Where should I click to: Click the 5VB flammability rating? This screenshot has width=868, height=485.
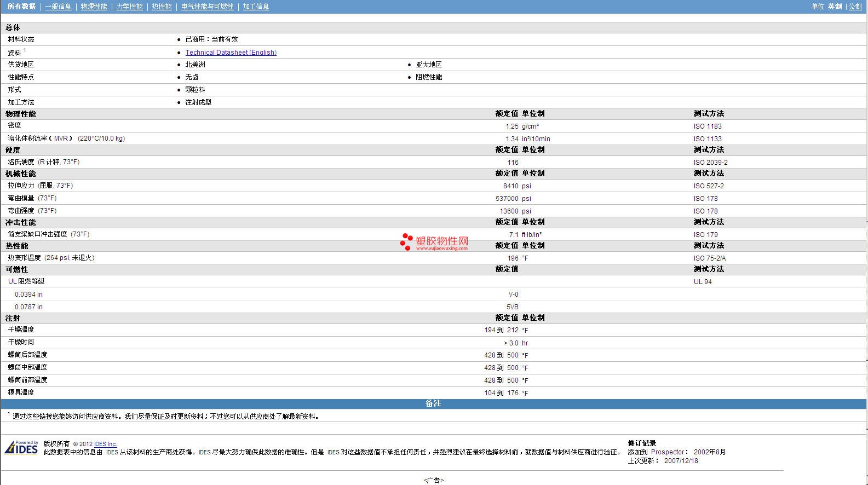tap(513, 307)
